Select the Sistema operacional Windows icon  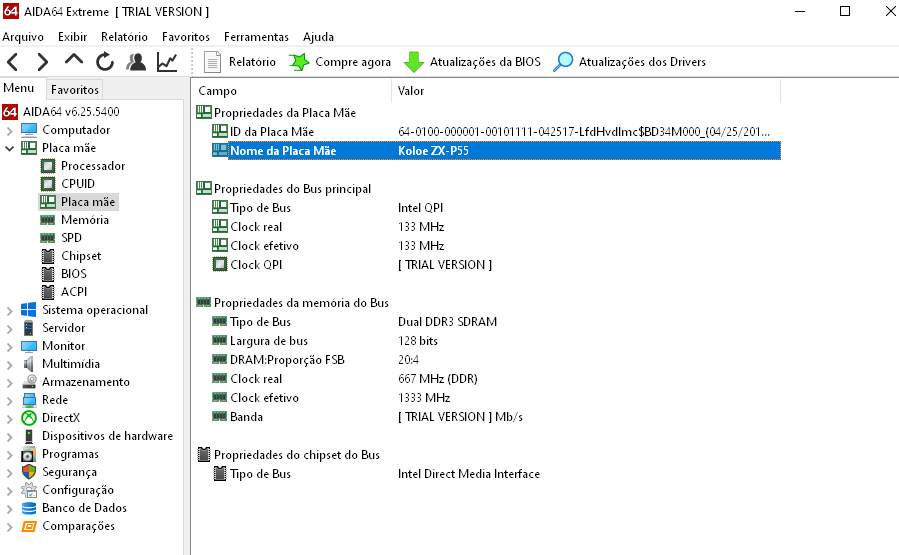29,310
